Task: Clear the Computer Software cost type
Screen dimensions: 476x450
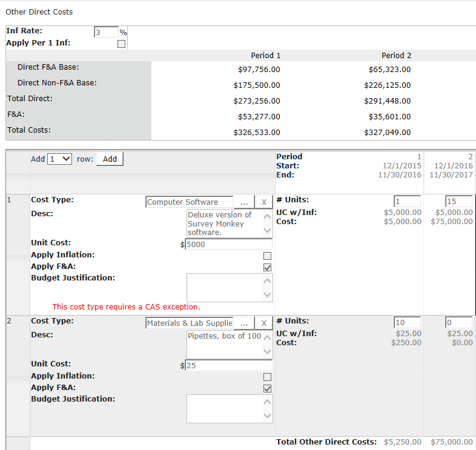Action: click(x=263, y=202)
